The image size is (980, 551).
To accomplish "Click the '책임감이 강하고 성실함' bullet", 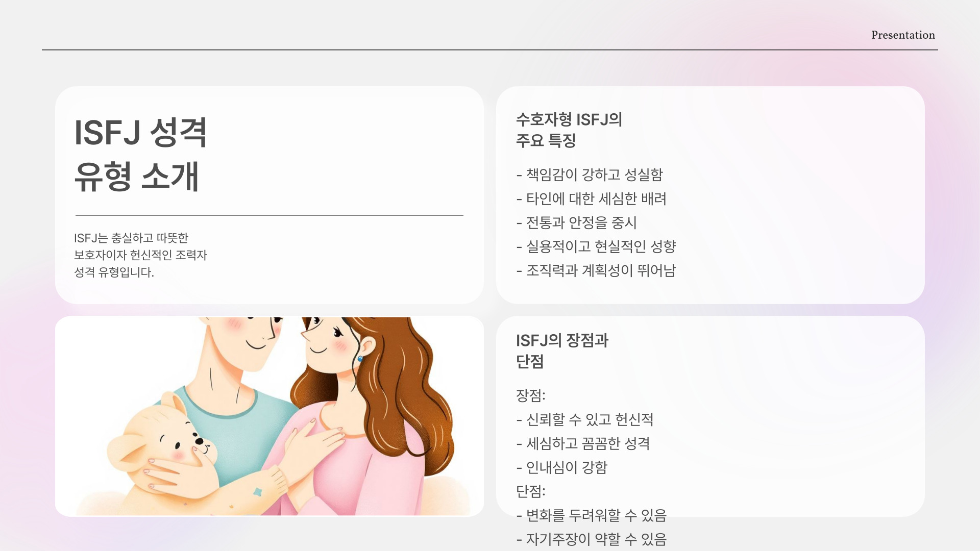I will pos(590,175).
